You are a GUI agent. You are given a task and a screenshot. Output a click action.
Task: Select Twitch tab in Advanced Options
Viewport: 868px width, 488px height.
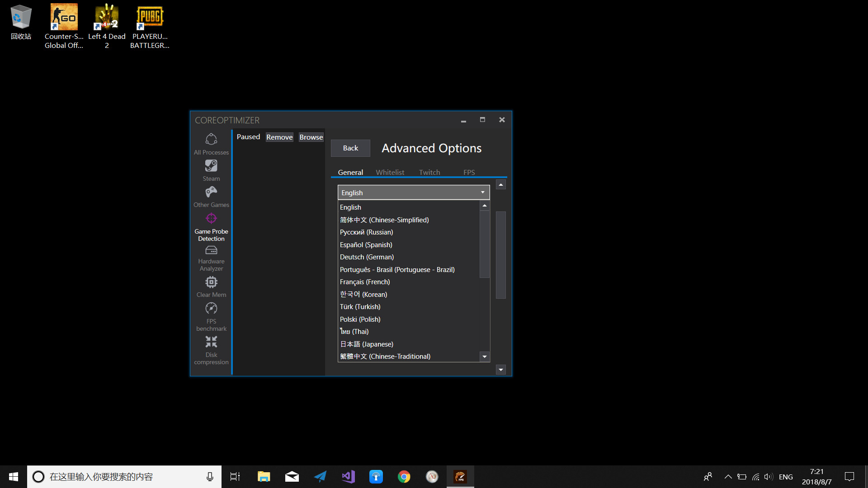coord(429,172)
